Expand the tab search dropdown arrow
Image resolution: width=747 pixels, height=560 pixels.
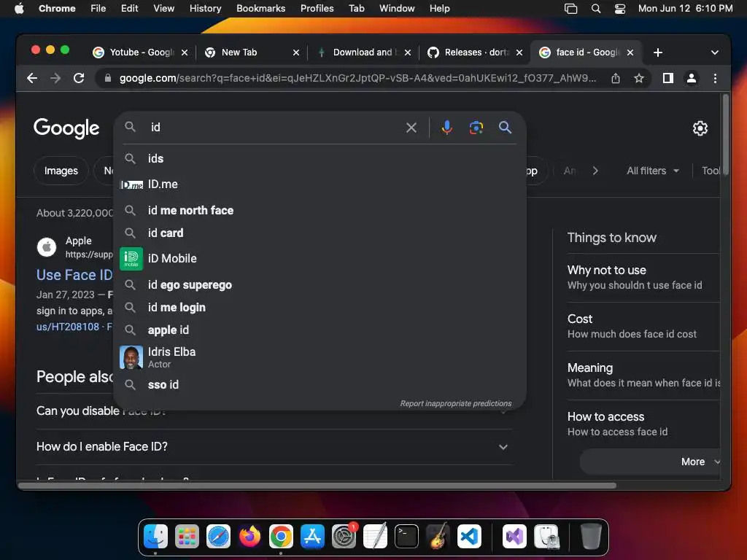point(715,52)
